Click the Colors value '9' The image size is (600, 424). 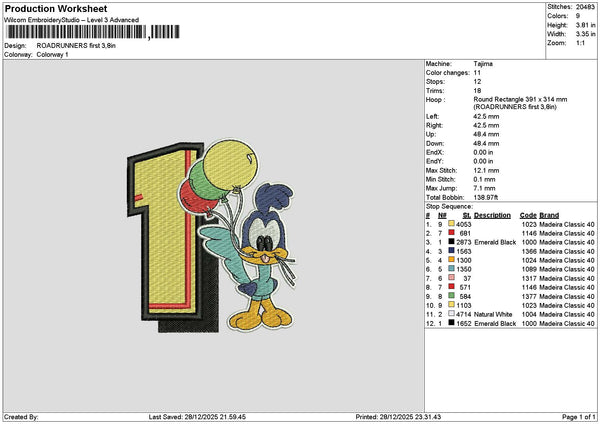tap(578, 16)
